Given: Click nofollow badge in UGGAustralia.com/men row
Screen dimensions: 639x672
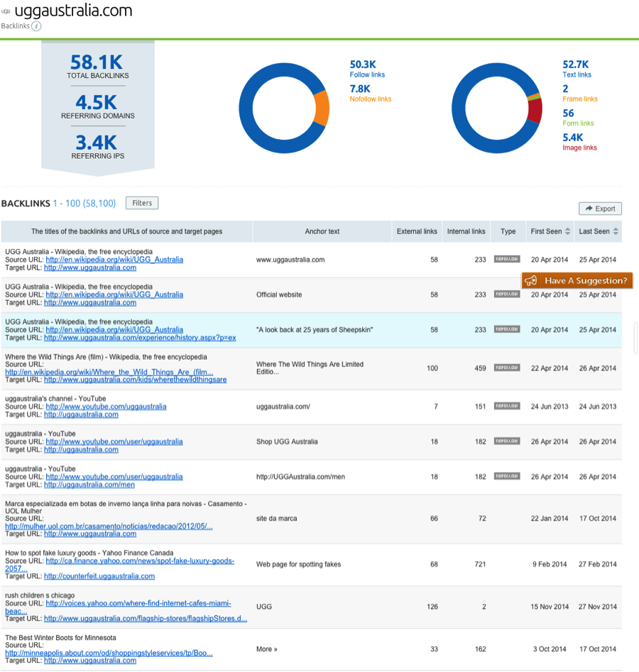Looking at the screenshot, I should tap(507, 476).
